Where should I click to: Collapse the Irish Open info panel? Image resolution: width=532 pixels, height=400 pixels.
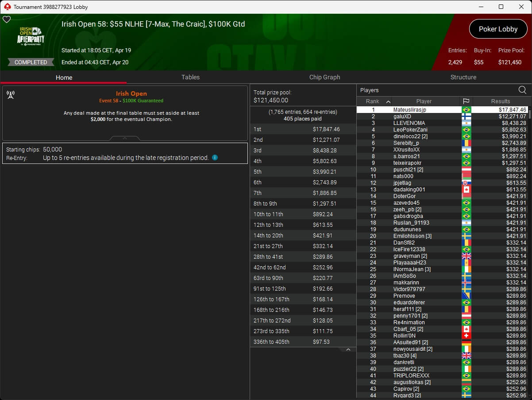pyautogui.click(x=124, y=138)
